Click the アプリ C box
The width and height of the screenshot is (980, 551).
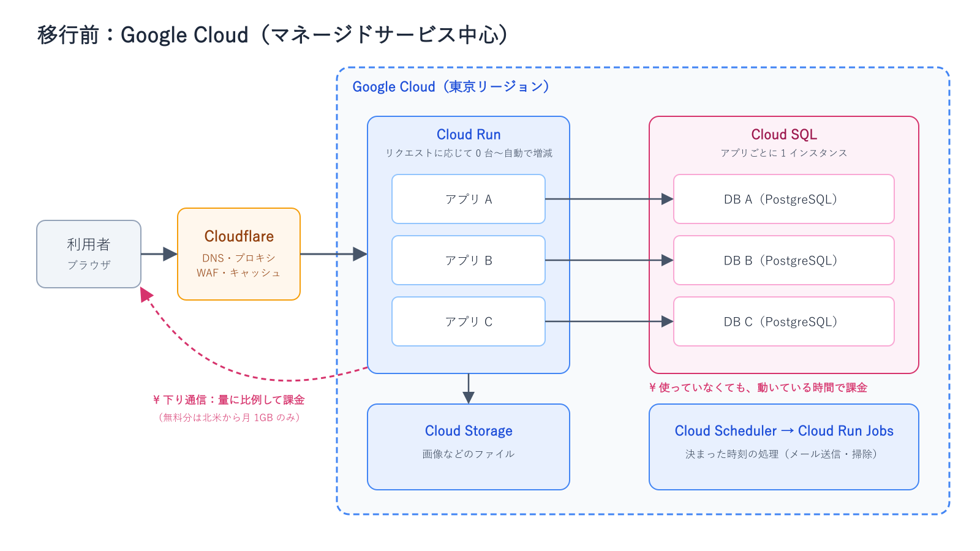[469, 321]
